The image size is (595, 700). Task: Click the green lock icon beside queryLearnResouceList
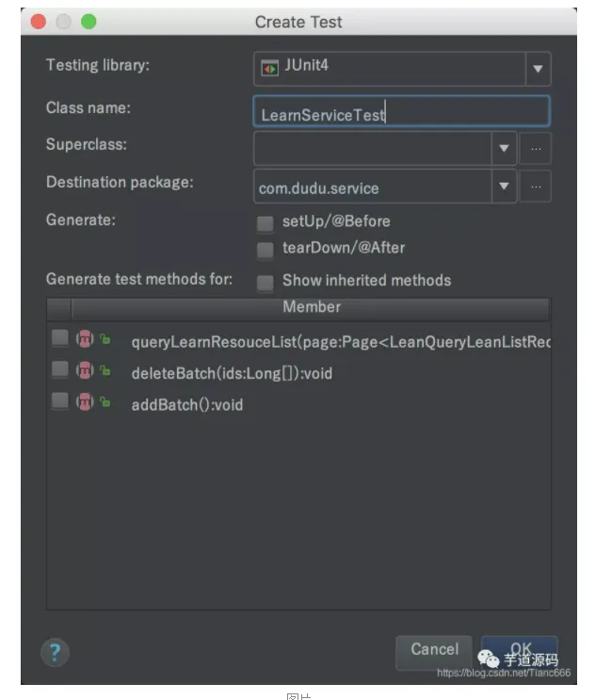pyautogui.click(x=105, y=339)
